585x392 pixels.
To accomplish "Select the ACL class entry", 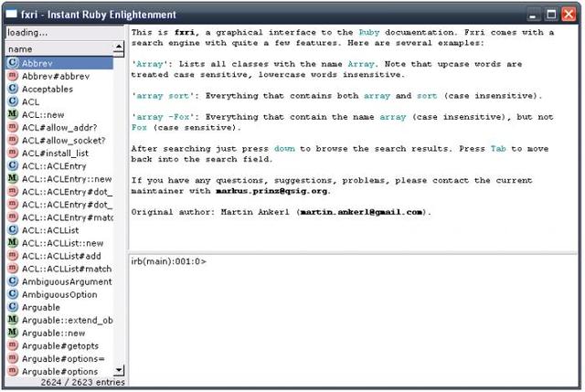I will [59, 101].
